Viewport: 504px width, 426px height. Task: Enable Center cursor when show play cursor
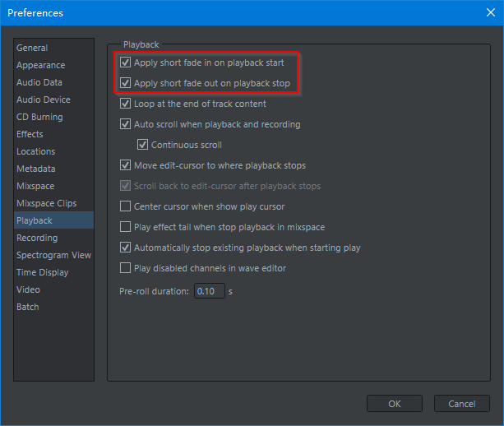125,206
